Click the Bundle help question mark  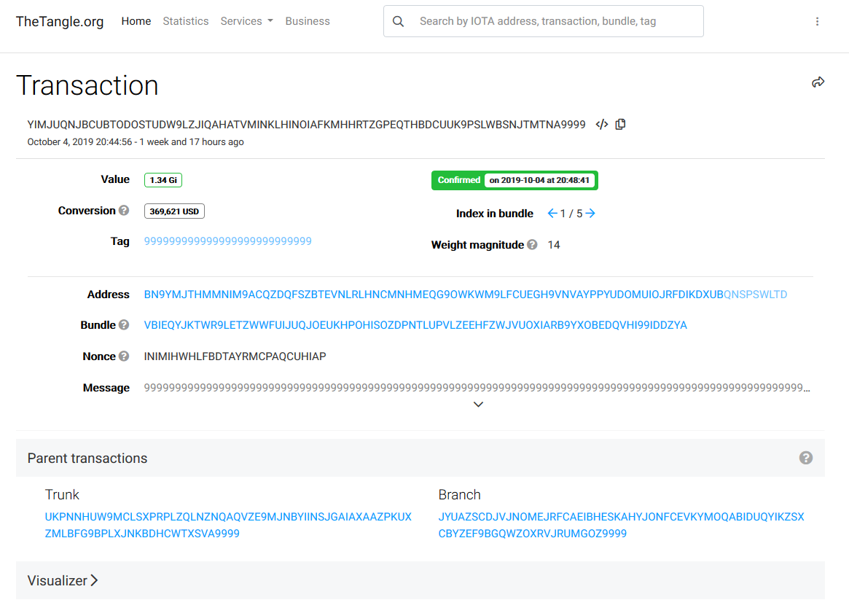coord(124,325)
